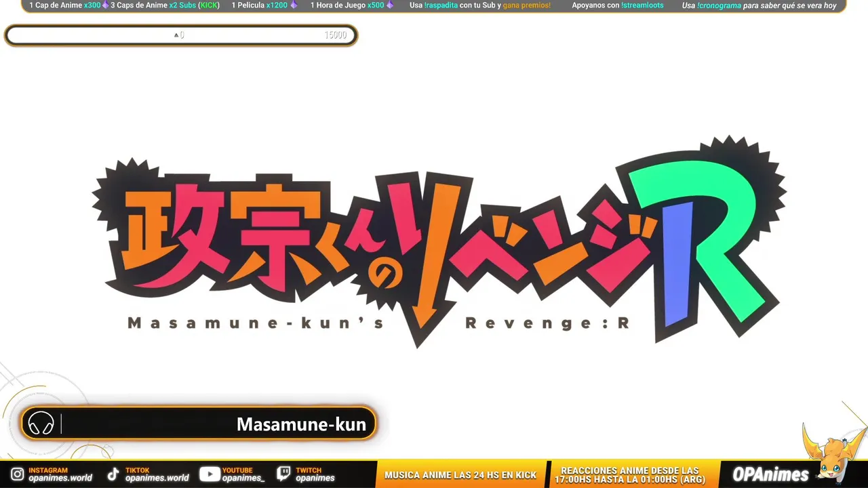Click the '!cronograma' command text
This screenshot has width=868, height=488.
coord(719,5)
